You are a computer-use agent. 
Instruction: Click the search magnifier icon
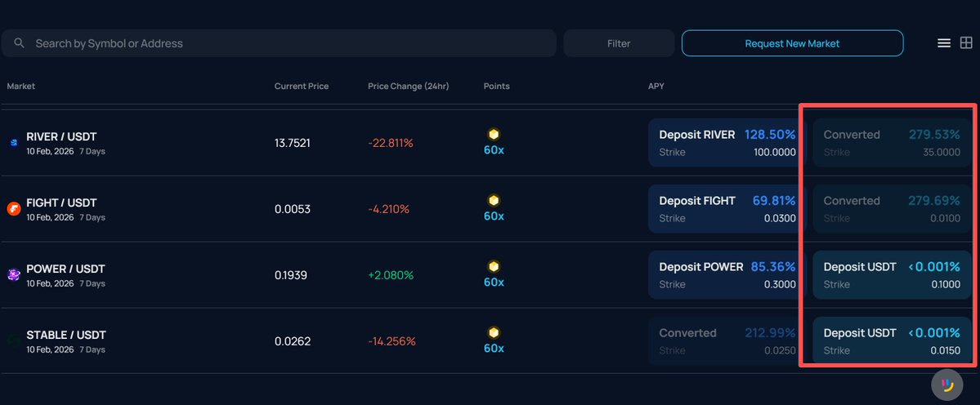[20, 43]
